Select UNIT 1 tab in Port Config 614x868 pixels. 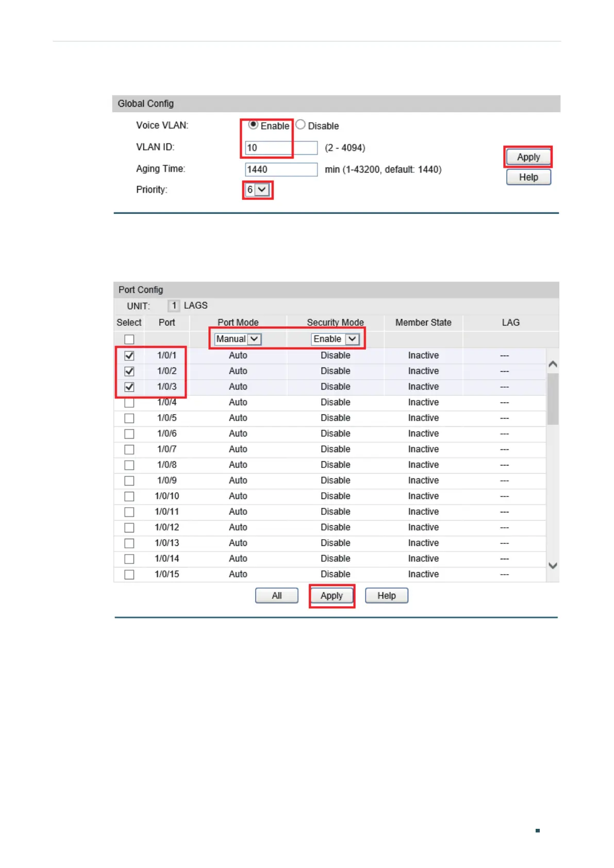pyautogui.click(x=174, y=306)
